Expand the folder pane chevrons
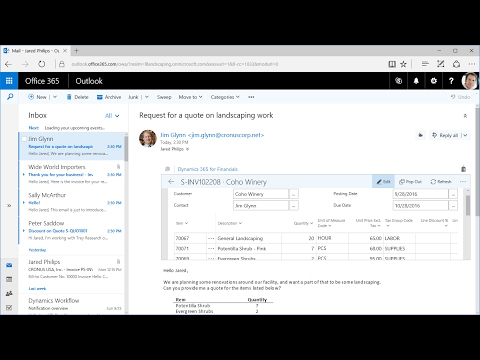 (x=9, y=206)
